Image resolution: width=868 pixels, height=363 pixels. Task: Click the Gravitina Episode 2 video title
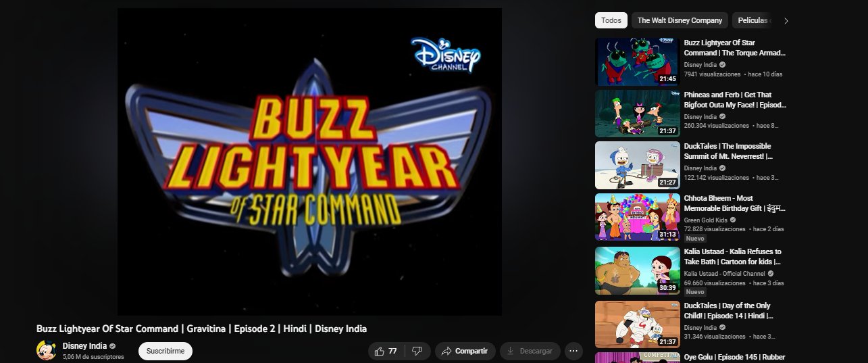(x=201, y=329)
